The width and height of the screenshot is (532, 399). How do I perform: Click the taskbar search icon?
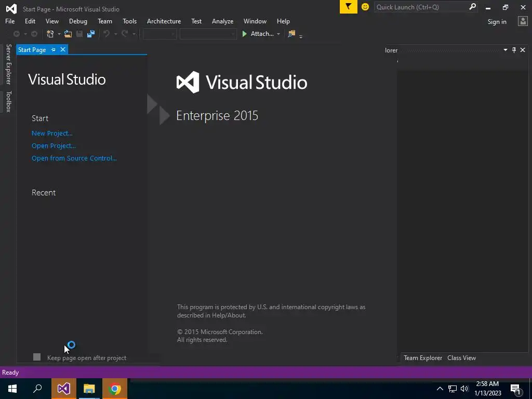point(37,389)
